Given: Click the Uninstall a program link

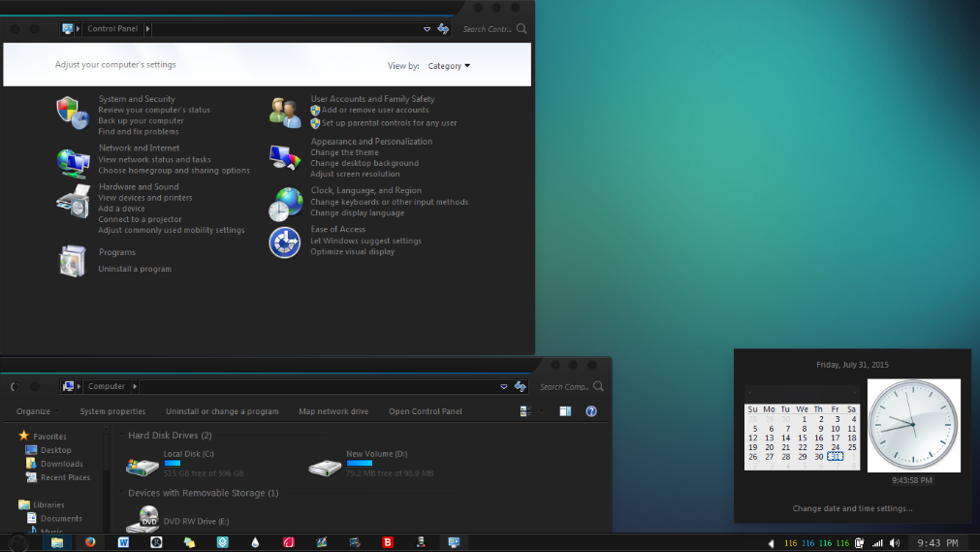Looking at the screenshot, I should click(x=135, y=269).
